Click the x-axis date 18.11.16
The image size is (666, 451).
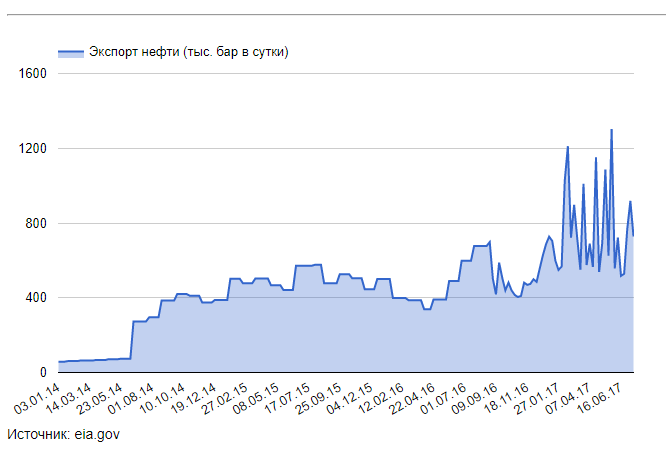(x=506, y=398)
